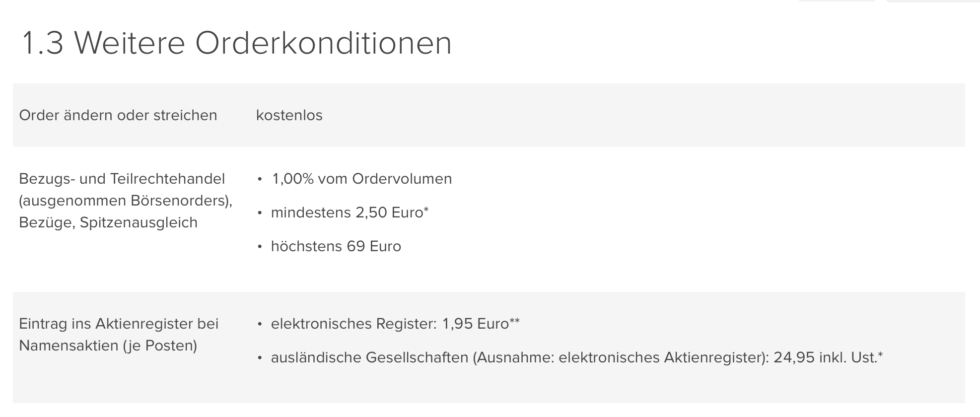Click the bullet before "1,00% vom Ordervolumen"
This screenshot has height=417, width=980.
click(260, 179)
